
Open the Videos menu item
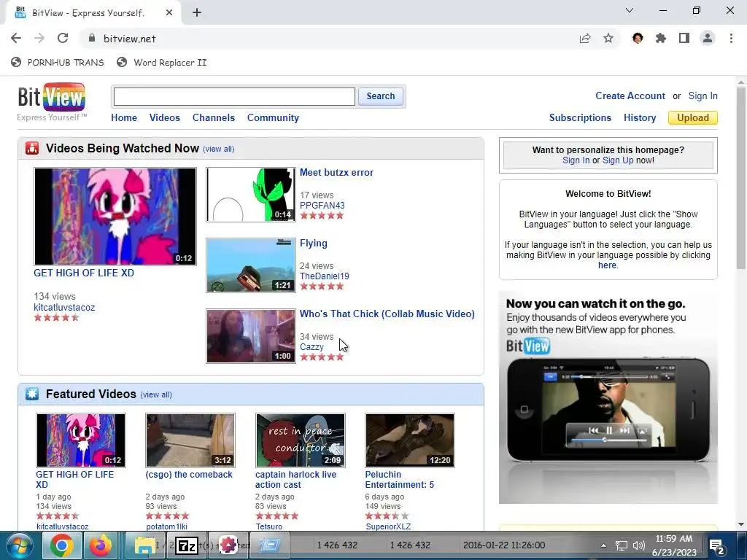tap(165, 117)
